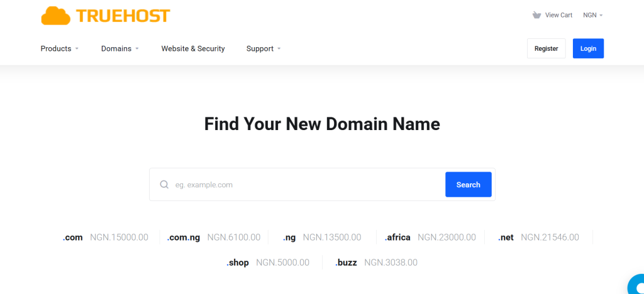The width and height of the screenshot is (644, 294).
Task: Expand the Domains menu
Action: coord(119,48)
